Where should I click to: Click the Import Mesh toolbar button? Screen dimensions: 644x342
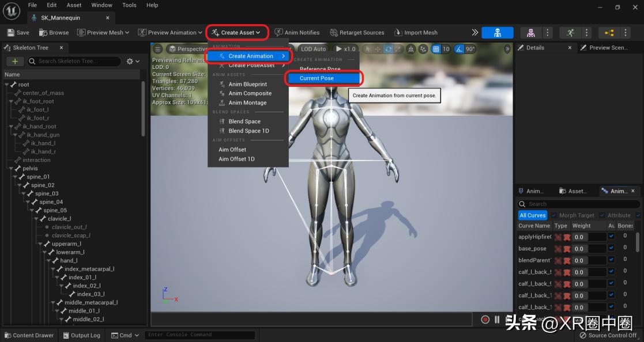point(416,33)
